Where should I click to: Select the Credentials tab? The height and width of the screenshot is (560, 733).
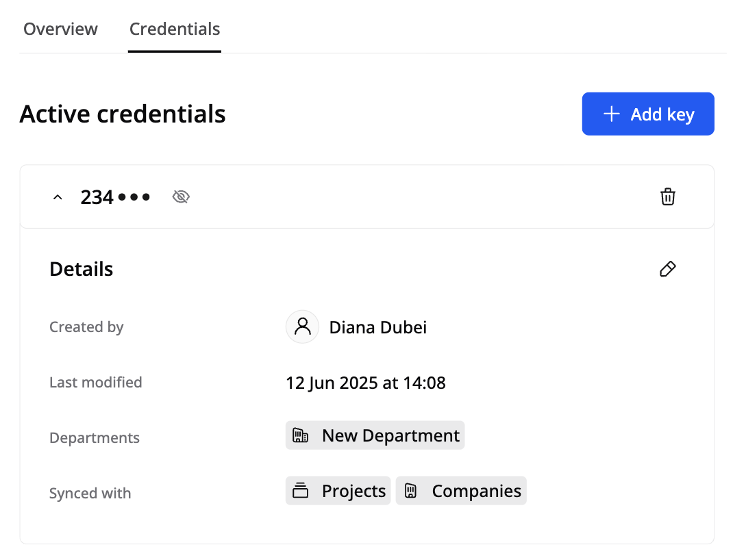(x=175, y=29)
